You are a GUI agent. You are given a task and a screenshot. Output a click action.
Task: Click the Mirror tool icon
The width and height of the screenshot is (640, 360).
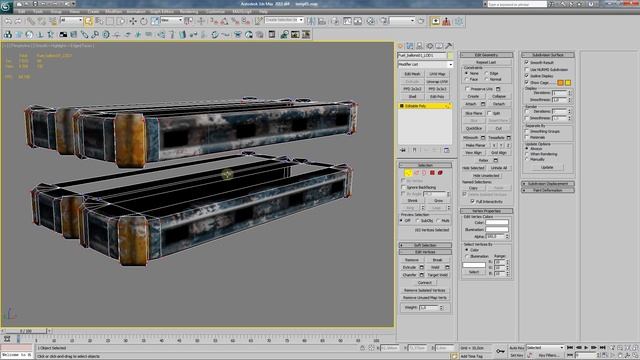click(x=311, y=21)
